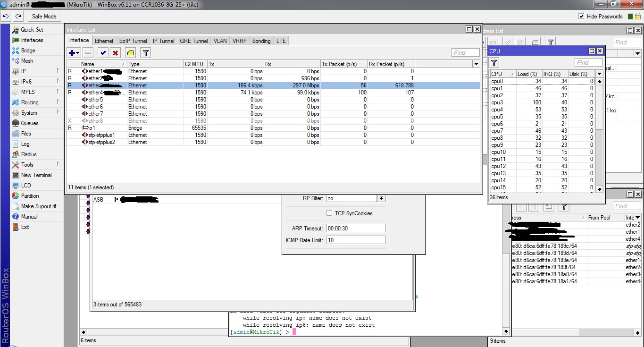
Task: Open the CPU column chooser arrow
Action: pos(599,73)
